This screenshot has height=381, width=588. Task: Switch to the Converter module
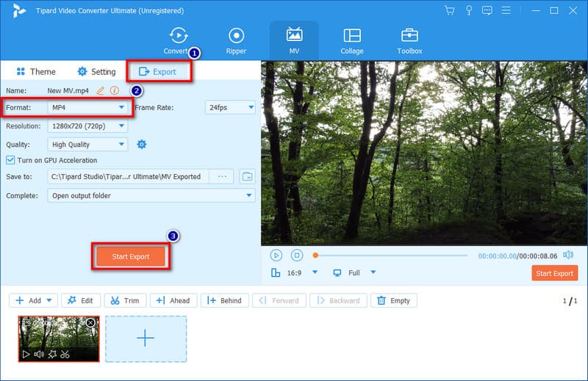(178, 41)
